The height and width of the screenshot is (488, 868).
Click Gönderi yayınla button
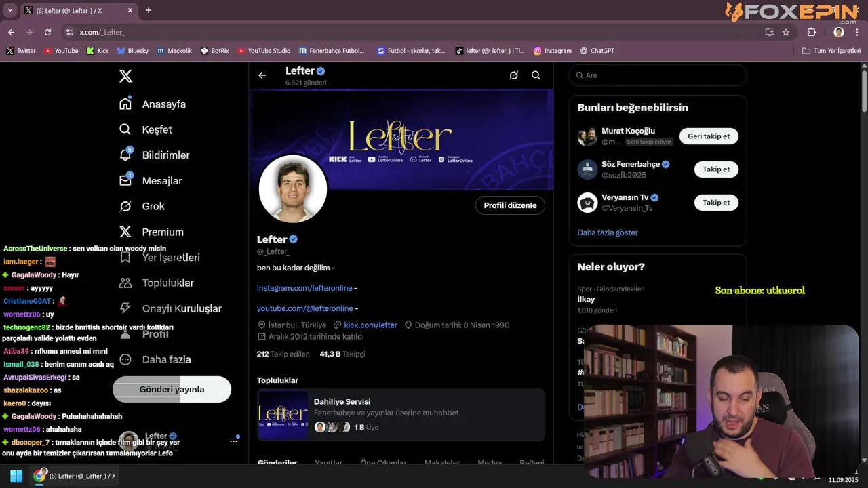[x=172, y=389]
